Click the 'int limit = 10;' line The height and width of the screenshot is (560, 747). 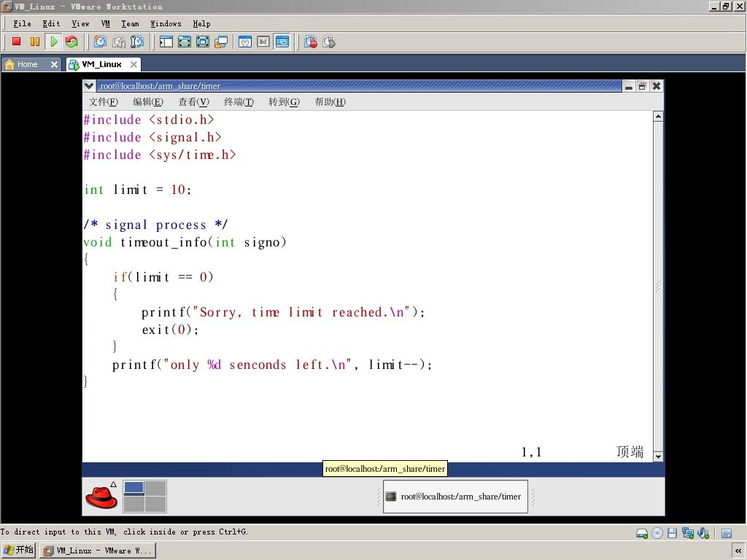[138, 190]
